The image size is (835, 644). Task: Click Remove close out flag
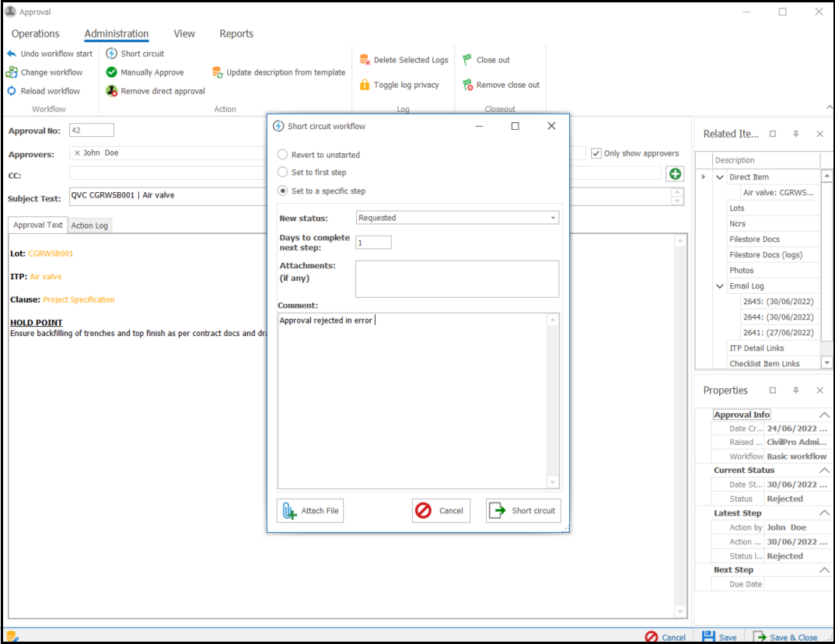pyautogui.click(x=467, y=85)
